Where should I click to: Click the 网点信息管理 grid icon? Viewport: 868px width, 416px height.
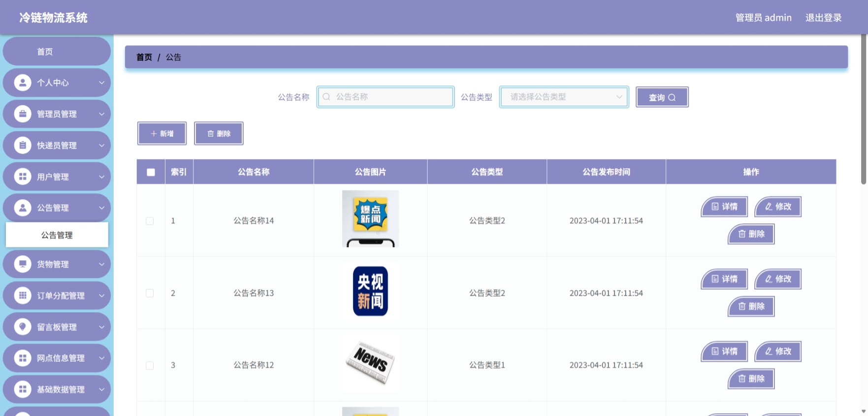(23, 358)
